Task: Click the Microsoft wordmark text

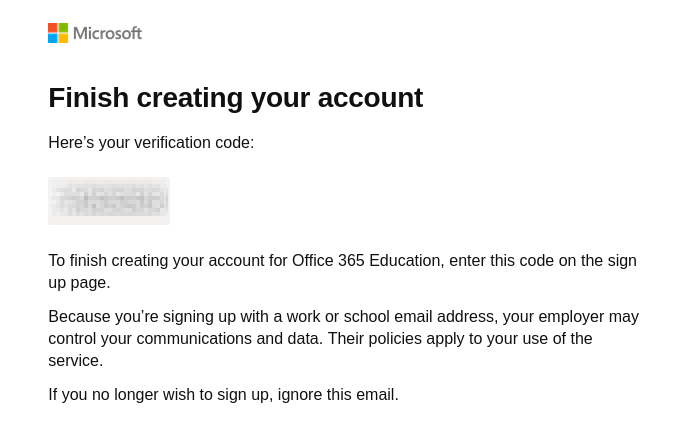Action: (x=108, y=33)
